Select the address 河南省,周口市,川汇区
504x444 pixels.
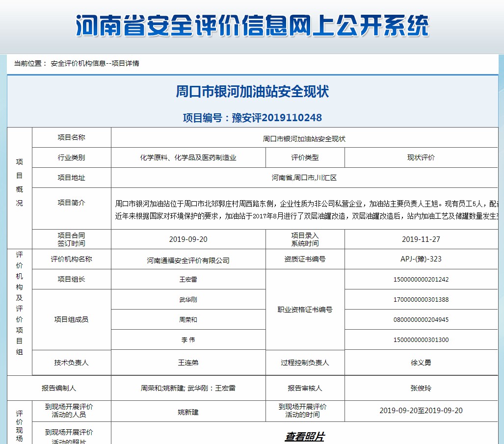(x=304, y=178)
